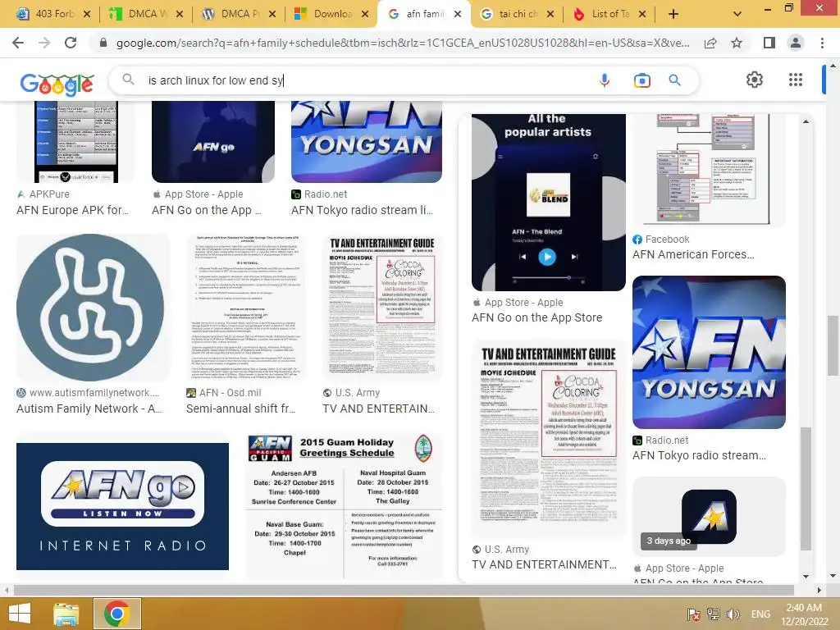Viewport: 840px width, 630px height.
Task: Open large AFN Yongsan related image
Action: coord(709,352)
